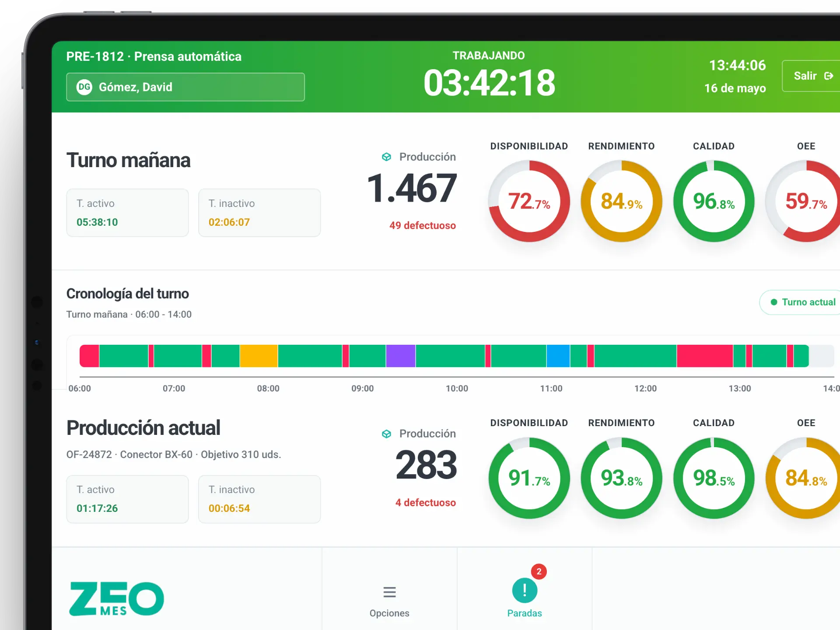
Task: Click the red badge showing 2 stops
Action: tap(539, 571)
